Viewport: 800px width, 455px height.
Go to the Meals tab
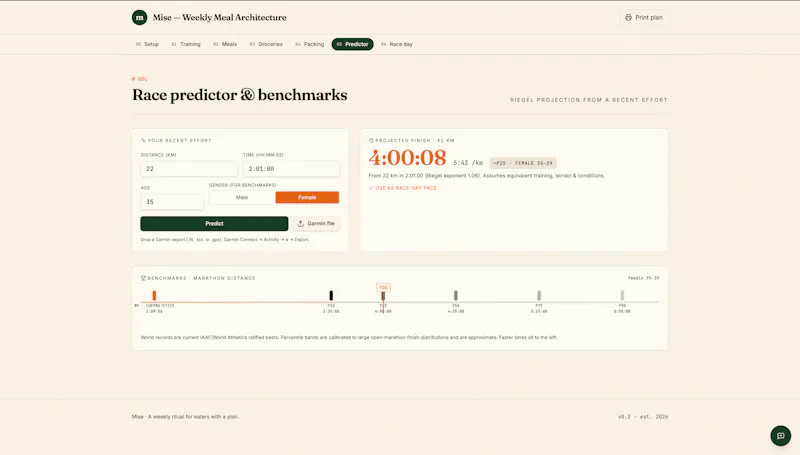tap(225, 44)
